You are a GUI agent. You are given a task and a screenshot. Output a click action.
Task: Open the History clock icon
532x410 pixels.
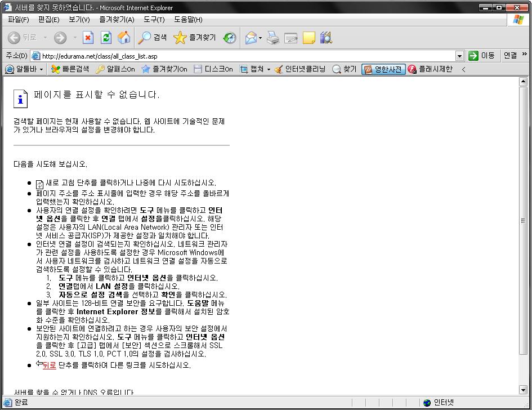click(x=230, y=37)
